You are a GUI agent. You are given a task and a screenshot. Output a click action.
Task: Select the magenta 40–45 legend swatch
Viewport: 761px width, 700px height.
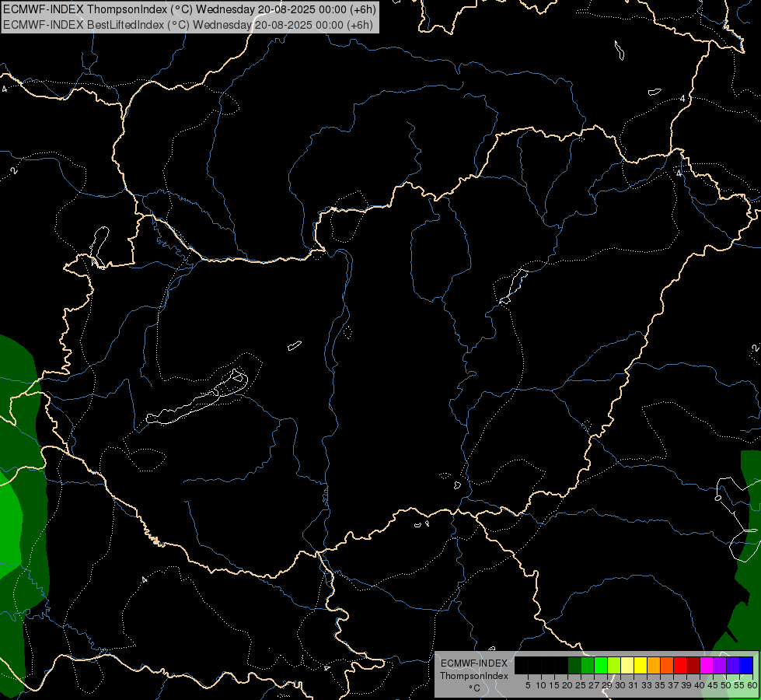pos(707,665)
